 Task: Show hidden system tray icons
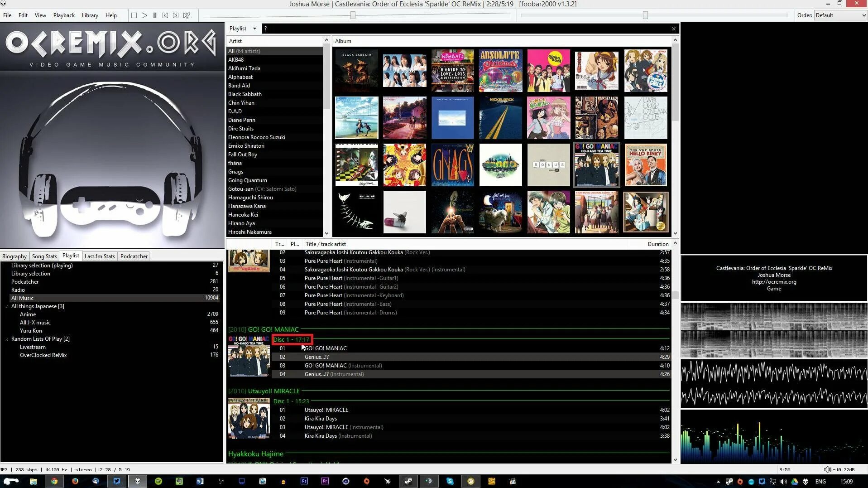coord(718,482)
